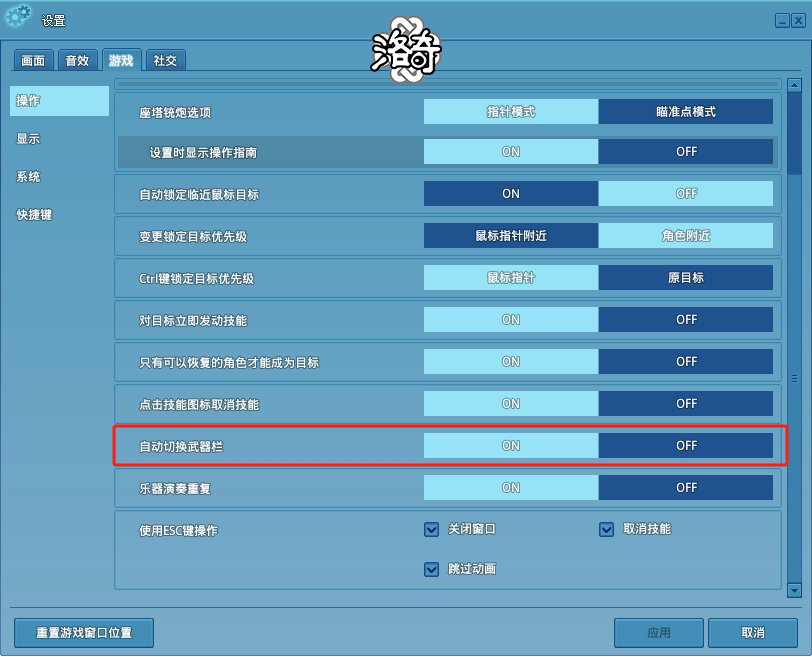812x657 pixels.
Task: Click the scrollbar down arrow
Action: [794, 591]
